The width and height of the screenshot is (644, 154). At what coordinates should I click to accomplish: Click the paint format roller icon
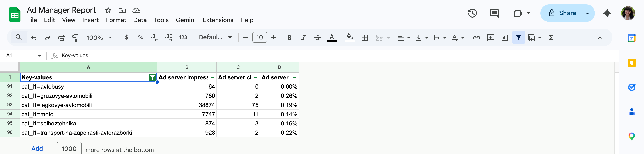(x=75, y=38)
